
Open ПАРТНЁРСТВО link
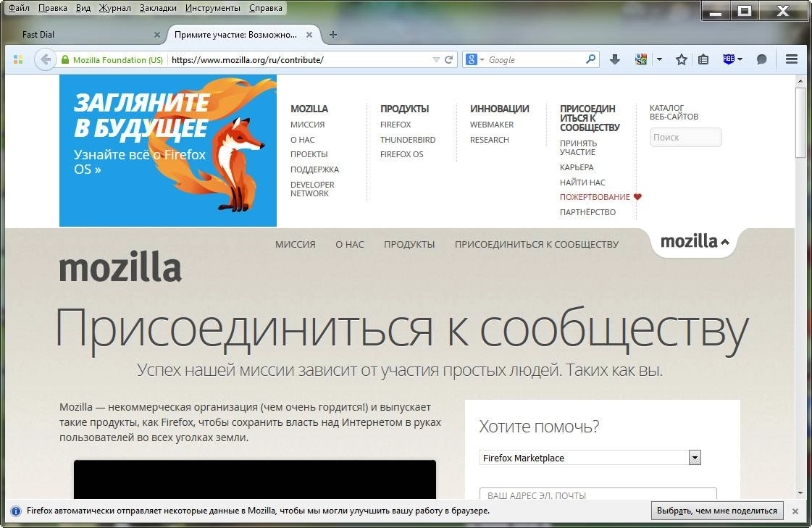(x=587, y=212)
